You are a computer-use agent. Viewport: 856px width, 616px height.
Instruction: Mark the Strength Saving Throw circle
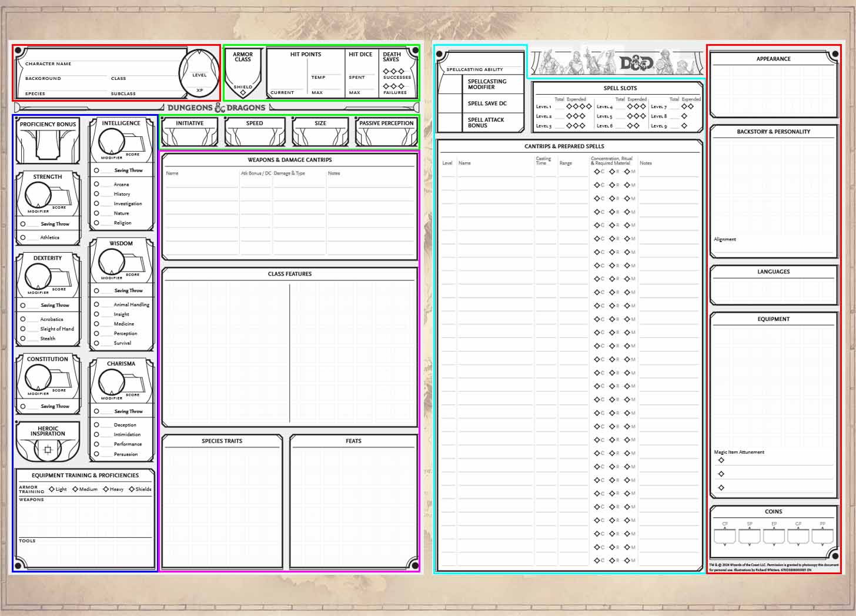point(23,224)
